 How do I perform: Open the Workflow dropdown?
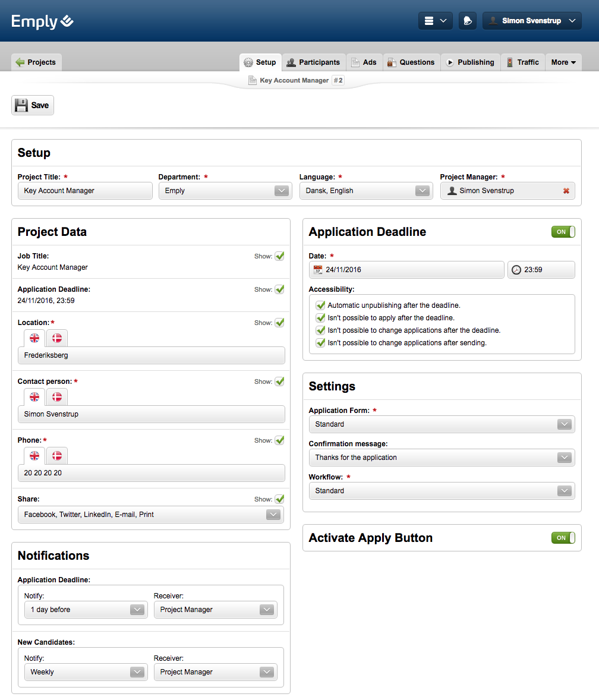pyautogui.click(x=442, y=491)
